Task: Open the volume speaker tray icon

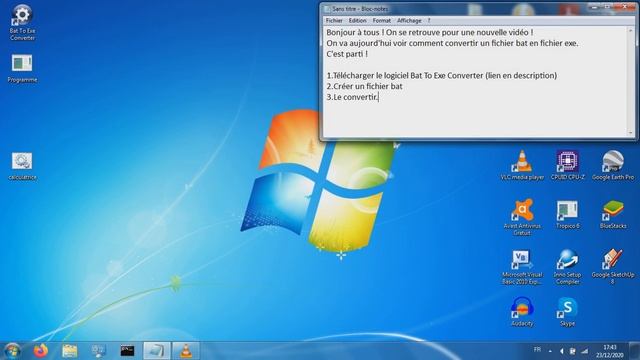Action: pyautogui.click(x=562, y=351)
